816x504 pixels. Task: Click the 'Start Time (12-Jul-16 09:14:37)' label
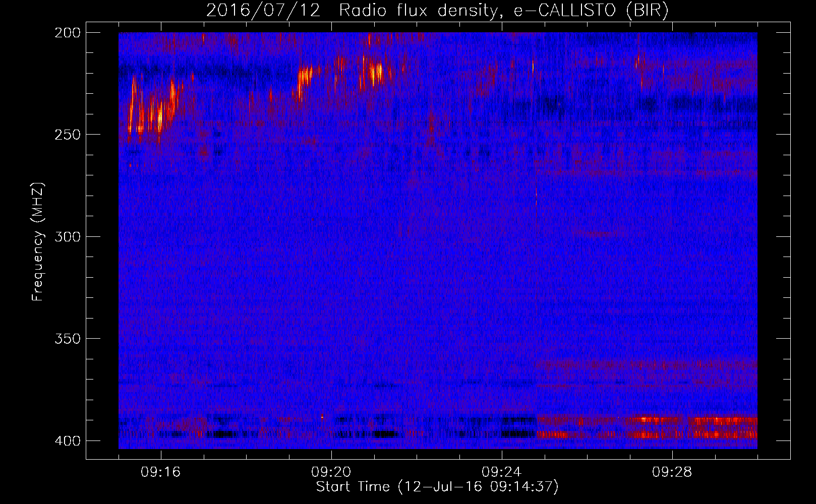[x=437, y=487]
